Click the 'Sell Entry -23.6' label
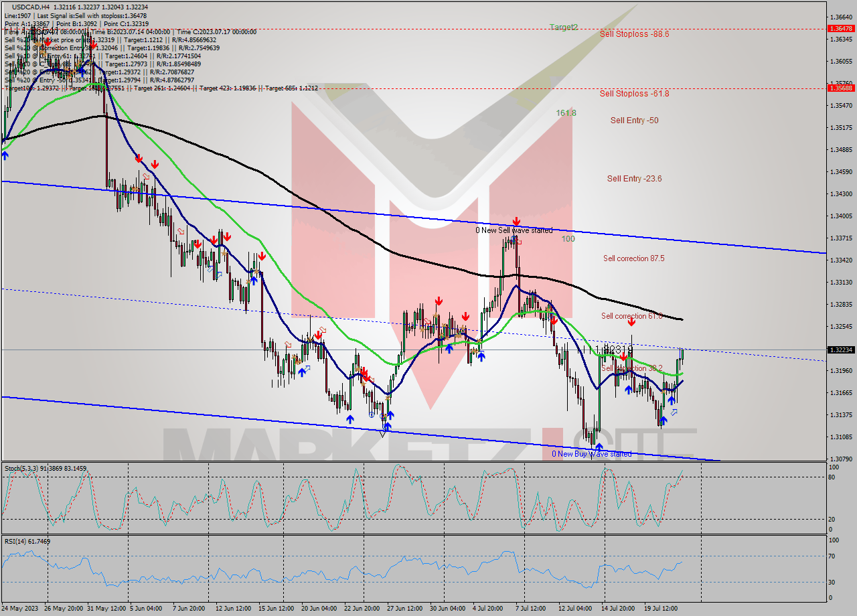 pyautogui.click(x=634, y=179)
